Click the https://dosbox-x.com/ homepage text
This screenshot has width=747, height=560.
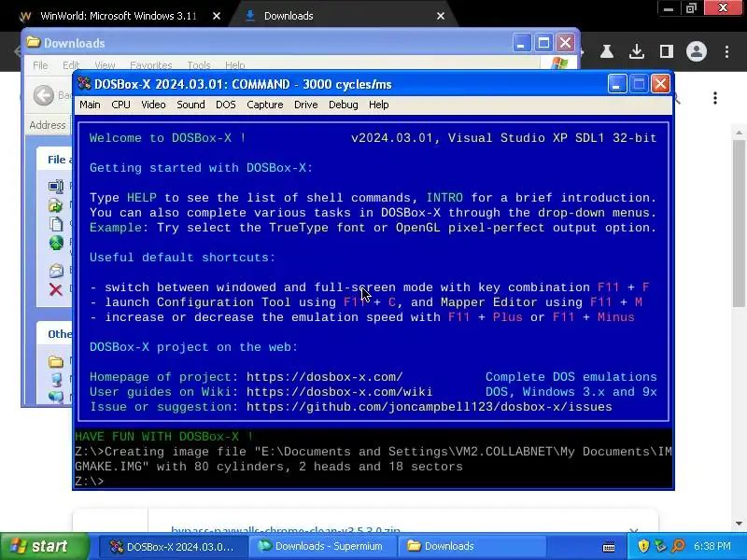tap(324, 377)
